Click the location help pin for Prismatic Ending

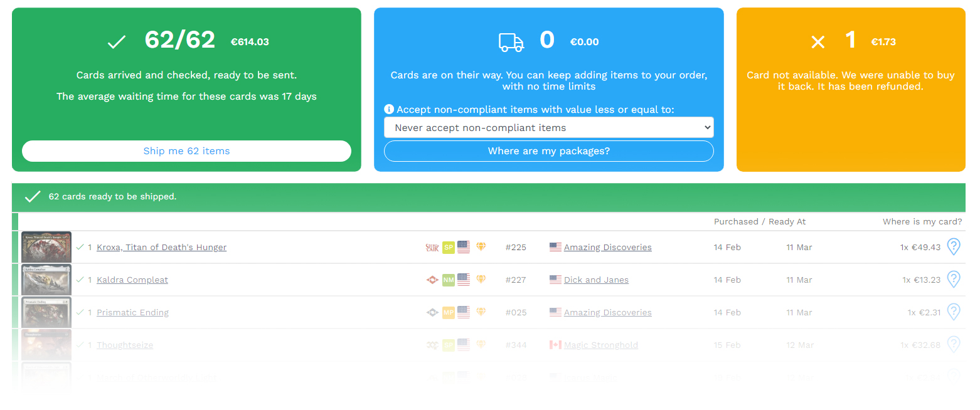[x=954, y=312]
